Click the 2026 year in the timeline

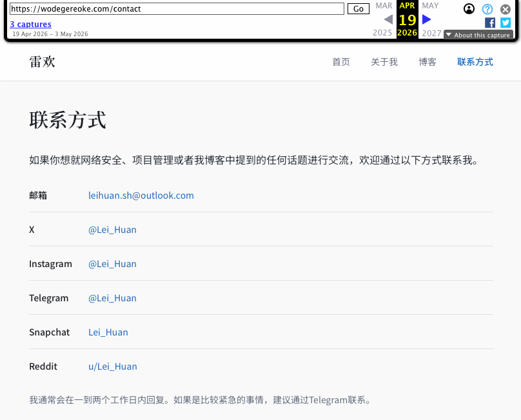[x=407, y=33]
